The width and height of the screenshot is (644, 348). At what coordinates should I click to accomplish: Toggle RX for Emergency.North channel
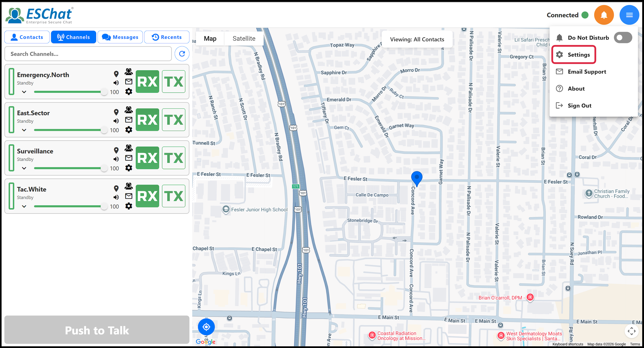pos(147,82)
